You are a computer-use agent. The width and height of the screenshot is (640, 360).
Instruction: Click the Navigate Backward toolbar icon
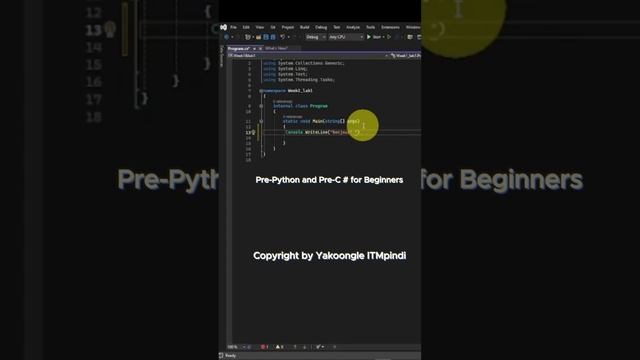(x=227, y=37)
